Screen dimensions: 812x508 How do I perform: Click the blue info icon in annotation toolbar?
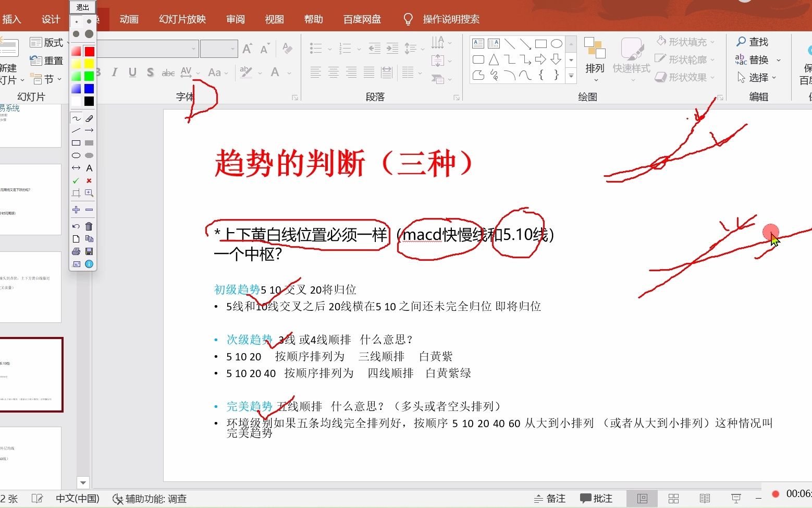pos(89,264)
